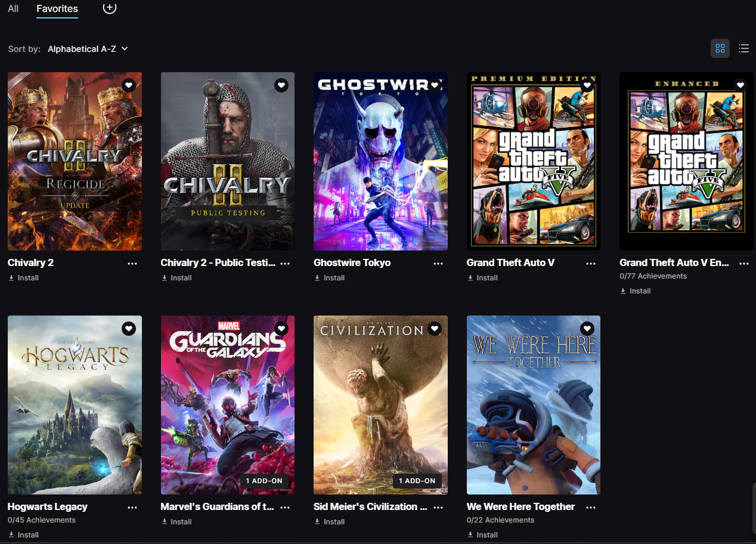Toggle favorite heart on Chivalry 2 Public Testing

pos(281,85)
